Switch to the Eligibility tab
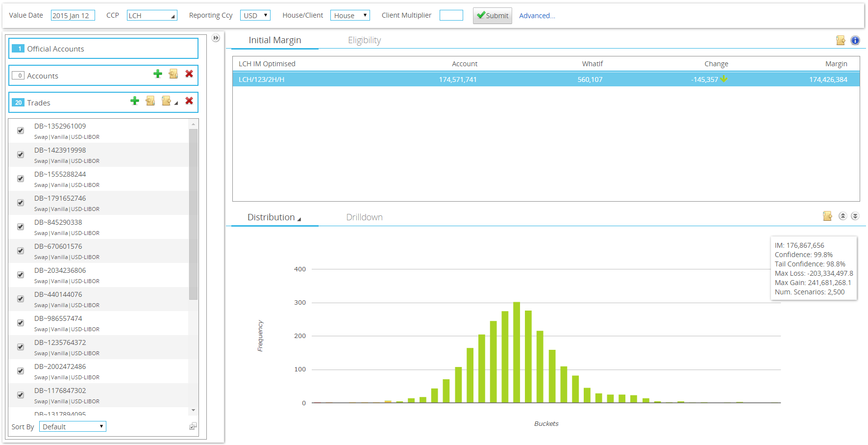This screenshot has height=445, width=868. coord(364,40)
